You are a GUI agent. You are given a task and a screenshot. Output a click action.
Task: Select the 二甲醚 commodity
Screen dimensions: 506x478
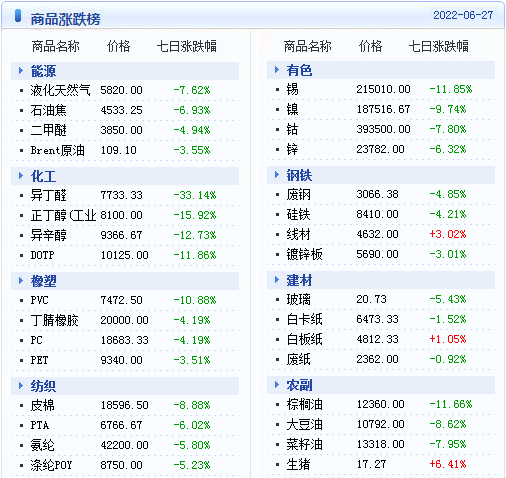[48, 130]
